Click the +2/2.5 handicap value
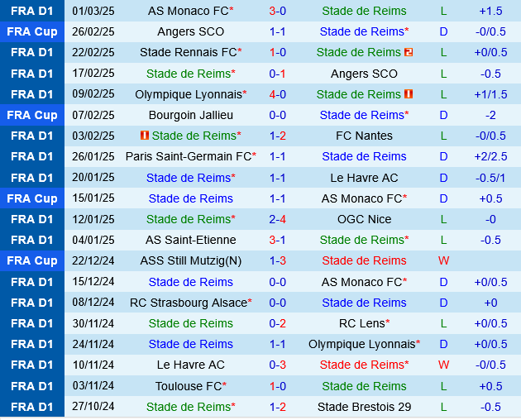The height and width of the screenshot is (420, 521). [490, 156]
